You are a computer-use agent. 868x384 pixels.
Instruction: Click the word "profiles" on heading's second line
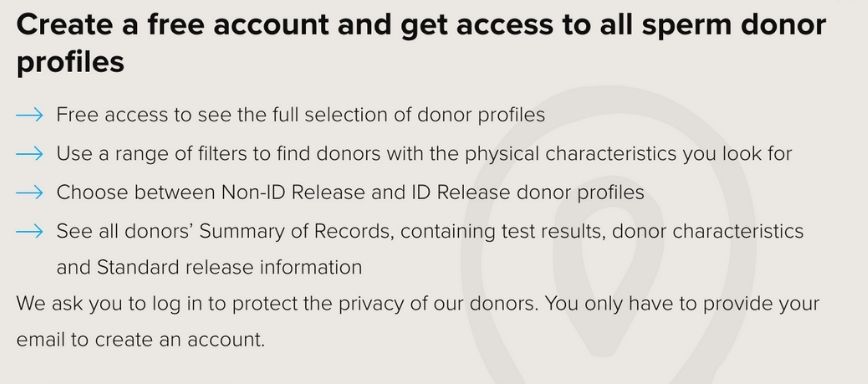point(70,62)
